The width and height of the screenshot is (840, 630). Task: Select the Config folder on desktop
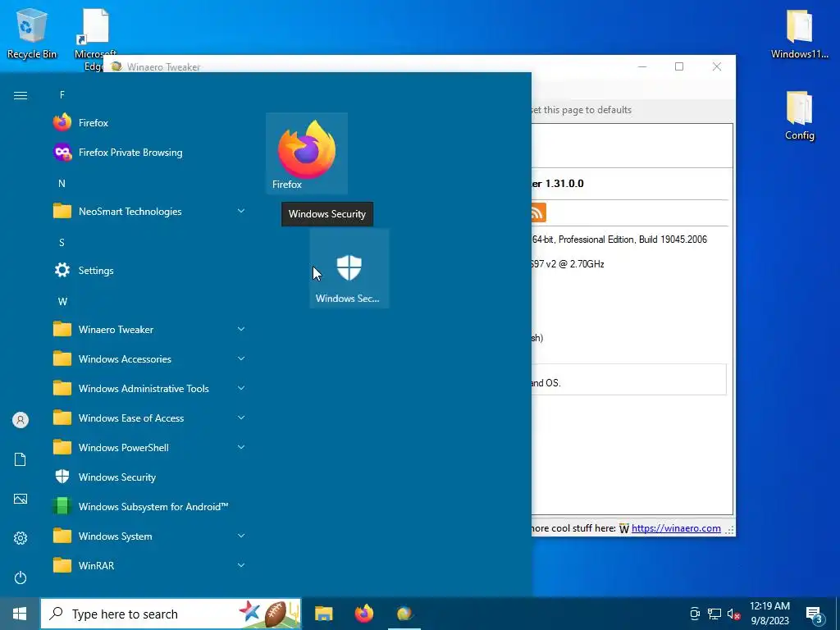(x=799, y=116)
